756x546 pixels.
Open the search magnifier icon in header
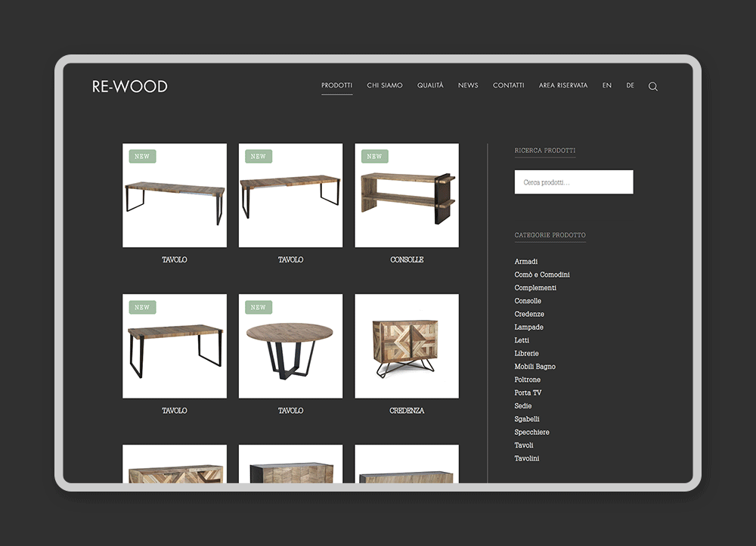pyautogui.click(x=653, y=86)
